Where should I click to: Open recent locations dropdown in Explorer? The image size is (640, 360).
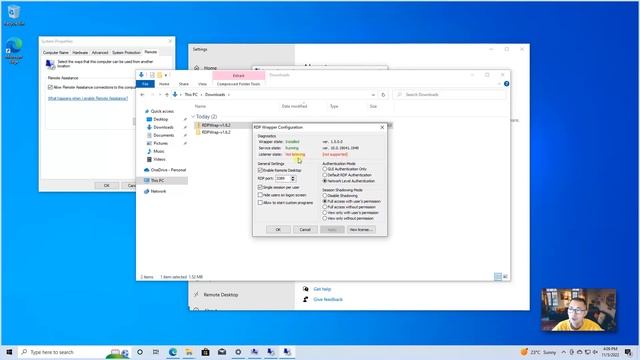coord(160,95)
